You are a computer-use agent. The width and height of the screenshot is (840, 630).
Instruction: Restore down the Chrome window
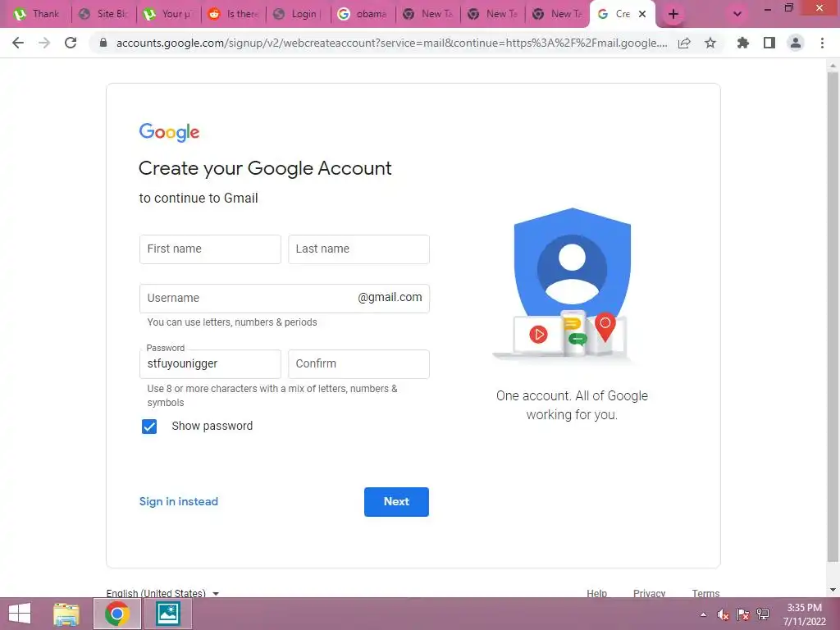click(x=788, y=8)
